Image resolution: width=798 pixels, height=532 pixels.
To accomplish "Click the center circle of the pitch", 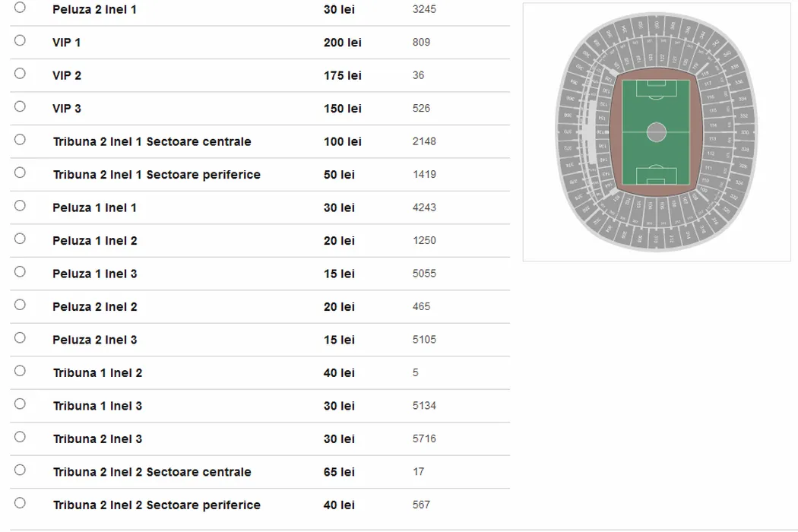I will pos(657,132).
